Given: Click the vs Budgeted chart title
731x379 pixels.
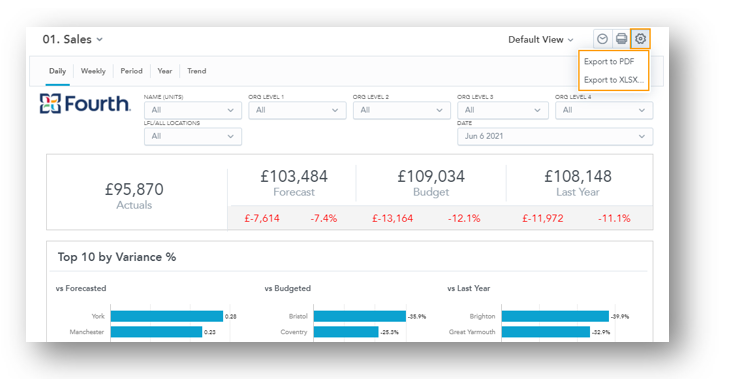Looking at the screenshot, I should click(287, 288).
